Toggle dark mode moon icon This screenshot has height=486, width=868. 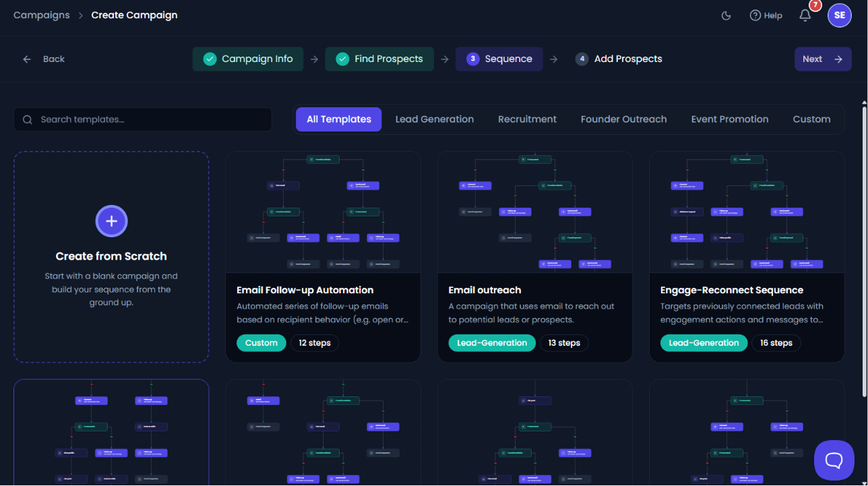click(x=726, y=16)
